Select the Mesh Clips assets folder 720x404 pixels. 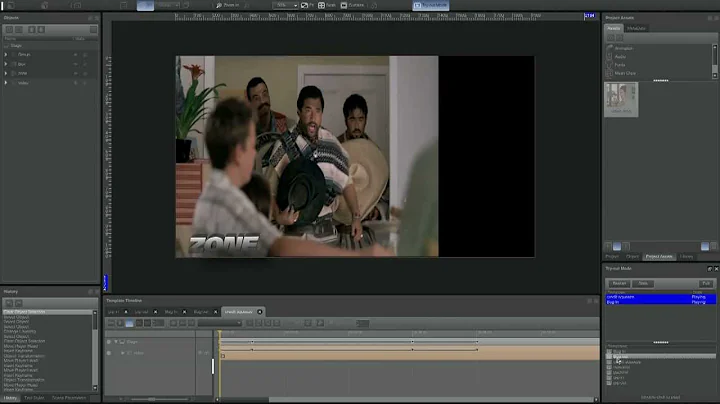click(x=625, y=73)
